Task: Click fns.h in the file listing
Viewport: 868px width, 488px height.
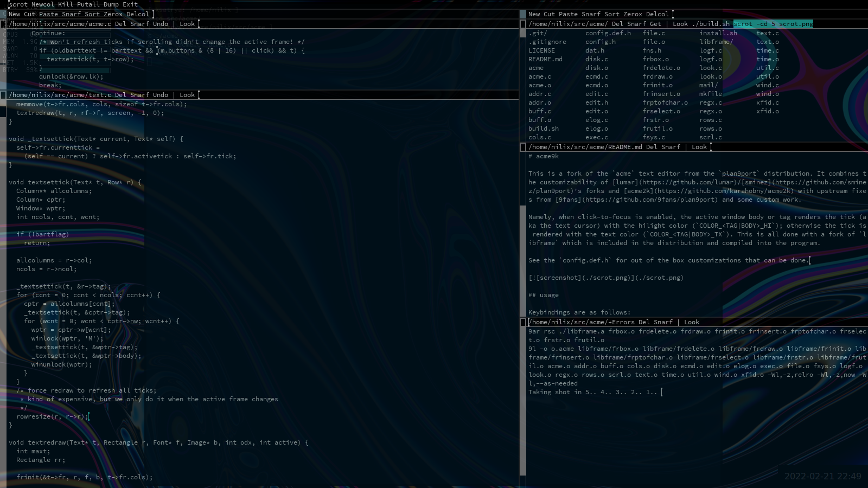Action: coord(652,50)
